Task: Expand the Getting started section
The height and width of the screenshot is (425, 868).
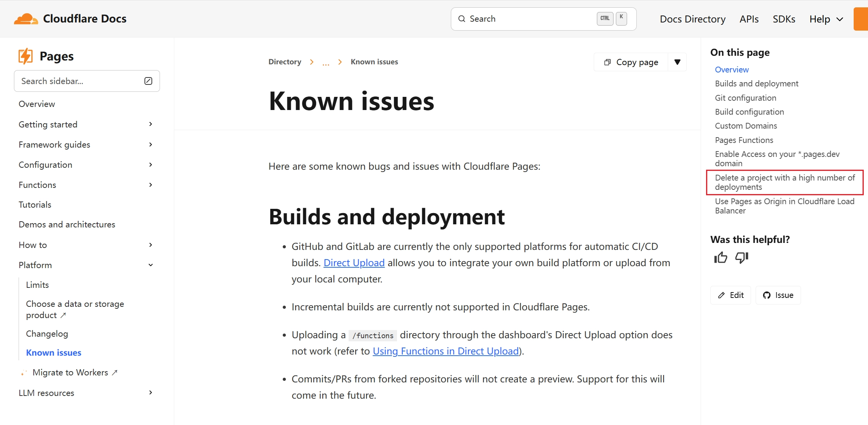Action: (151, 124)
